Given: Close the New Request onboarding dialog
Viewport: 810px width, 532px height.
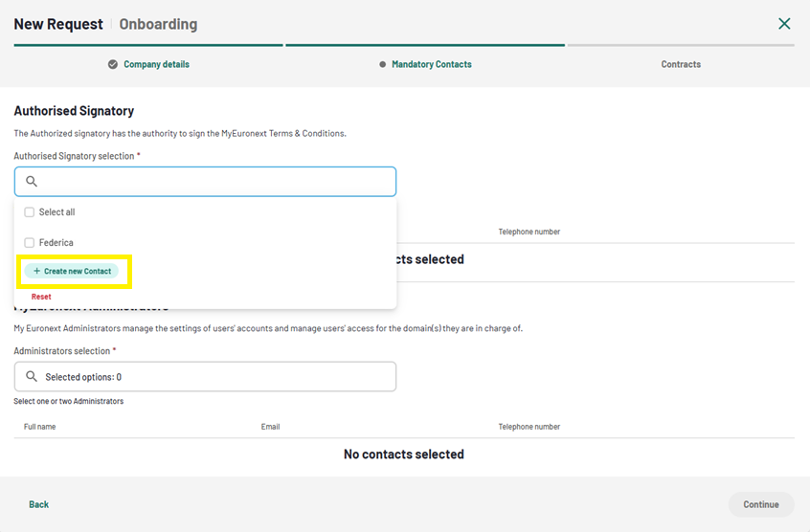Looking at the screenshot, I should coord(784,24).
